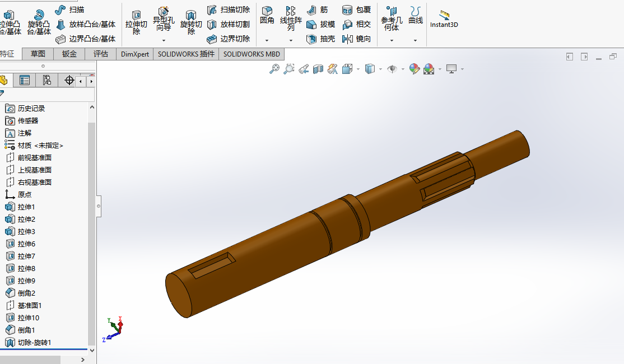624x364 pixels.
Task: Toggle the section view icon
Action: coord(318,69)
